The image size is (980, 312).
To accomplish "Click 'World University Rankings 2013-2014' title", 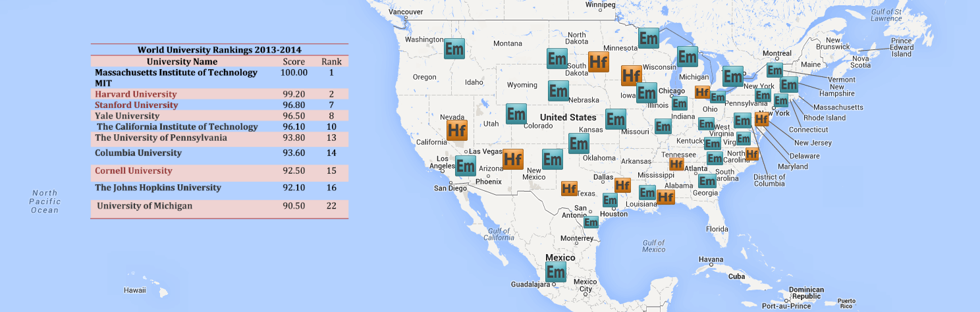I will pos(219,49).
